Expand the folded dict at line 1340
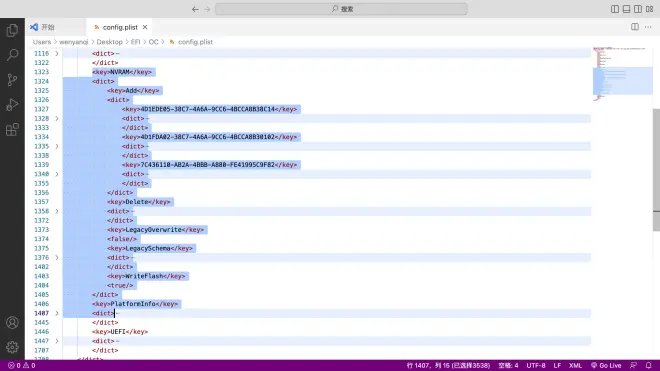The image size is (660, 371). click(x=57, y=174)
